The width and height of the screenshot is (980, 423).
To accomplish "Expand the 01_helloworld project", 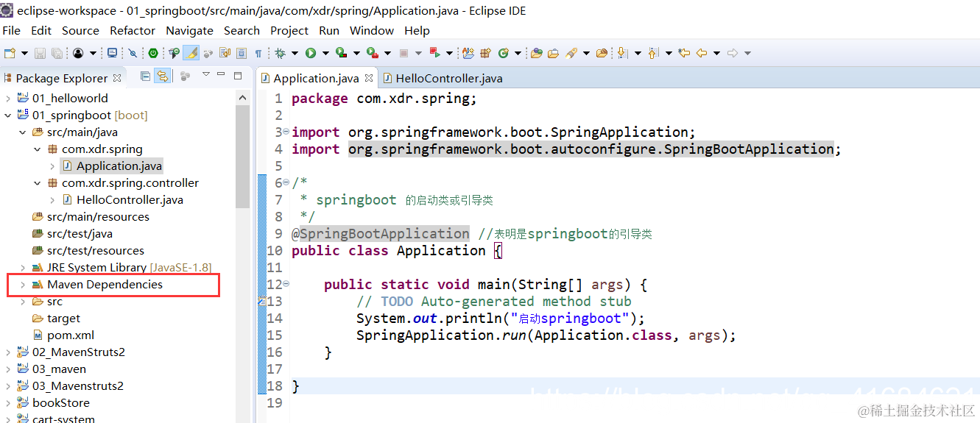I will 8,99.
